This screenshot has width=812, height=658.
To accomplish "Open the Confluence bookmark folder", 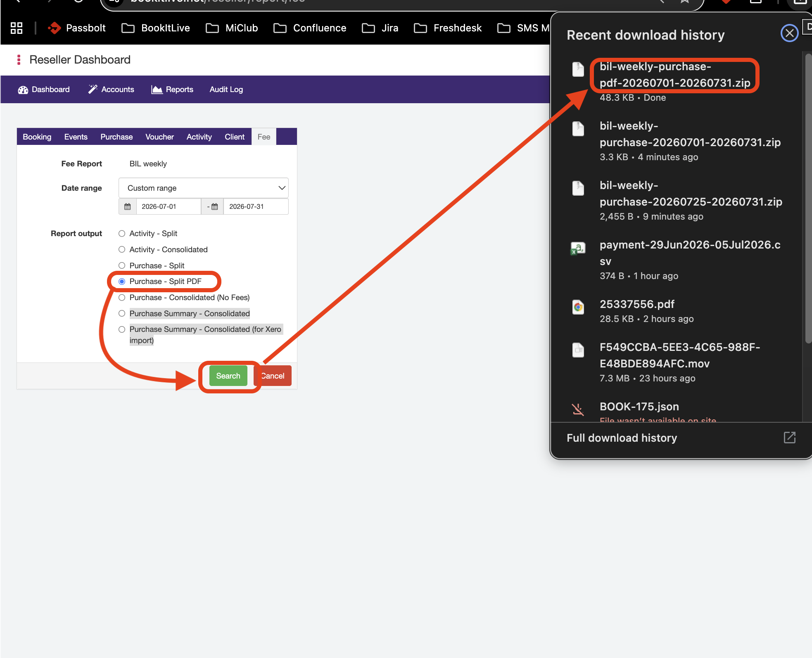I will [x=310, y=28].
